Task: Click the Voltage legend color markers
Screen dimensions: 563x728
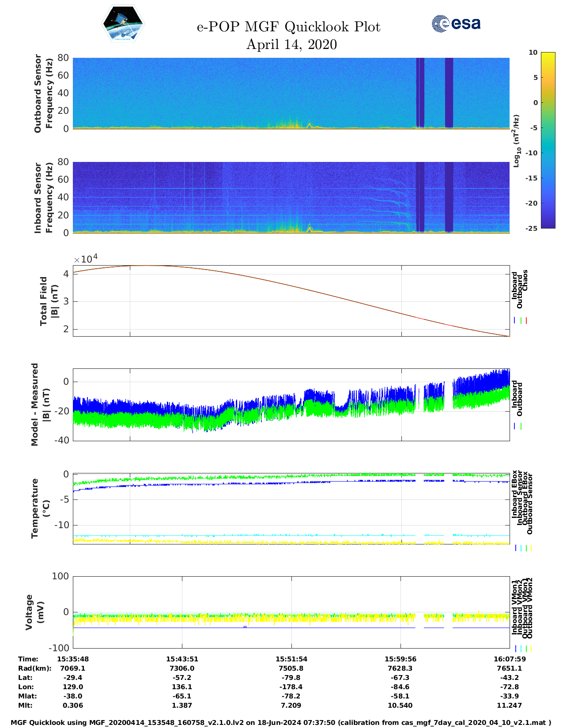Action: pos(523,649)
